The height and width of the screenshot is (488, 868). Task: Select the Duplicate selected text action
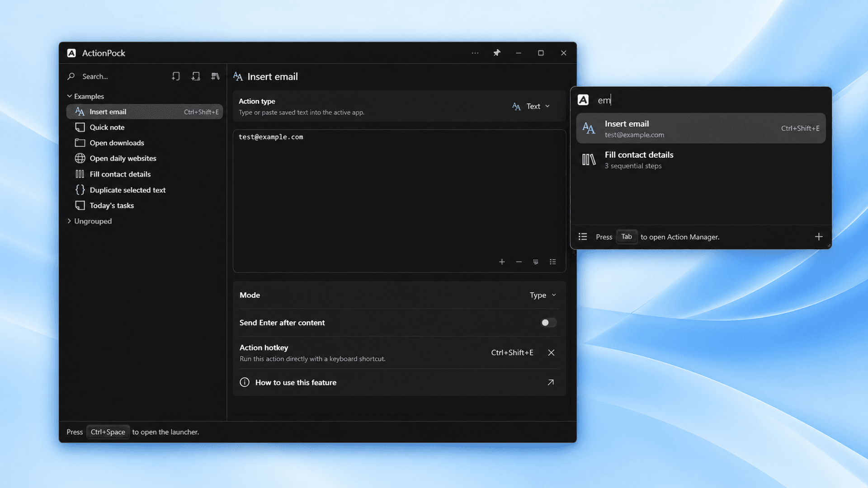145,190
